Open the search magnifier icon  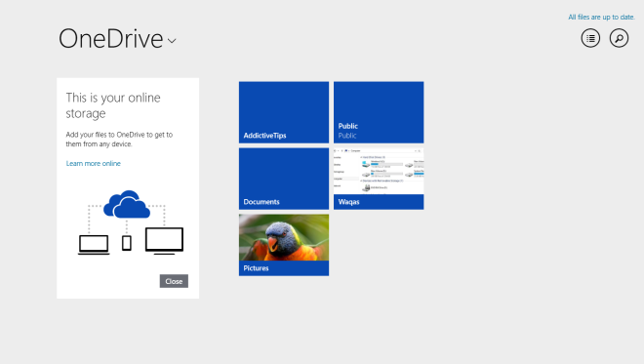pyautogui.click(x=619, y=38)
